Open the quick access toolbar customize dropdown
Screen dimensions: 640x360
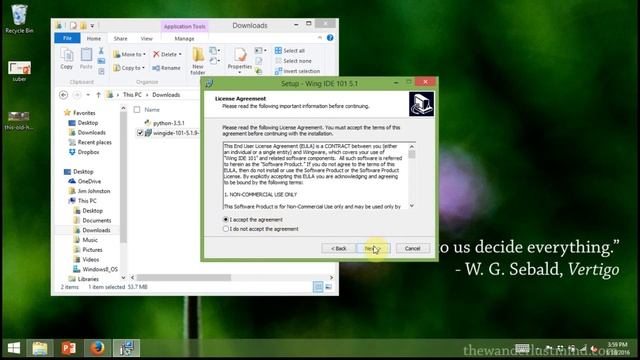[93, 26]
